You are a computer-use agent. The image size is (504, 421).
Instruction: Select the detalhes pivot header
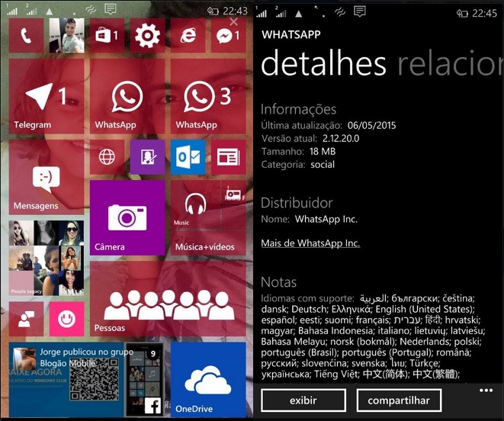[x=324, y=66]
